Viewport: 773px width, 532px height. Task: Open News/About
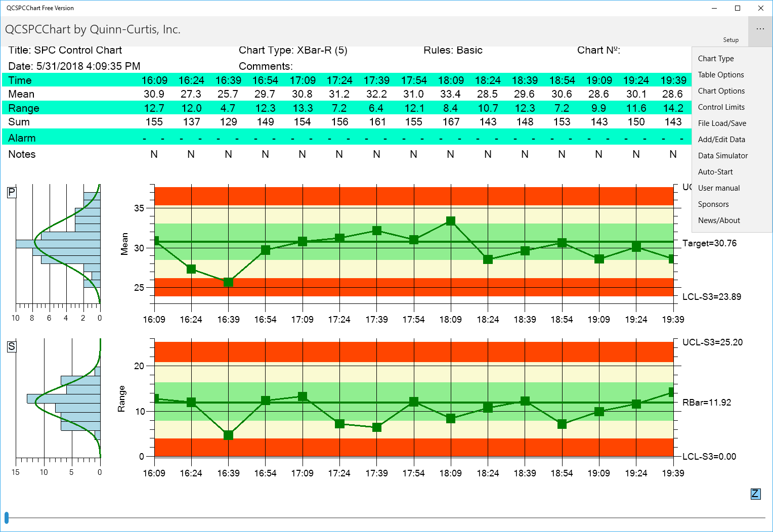click(x=719, y=220)
